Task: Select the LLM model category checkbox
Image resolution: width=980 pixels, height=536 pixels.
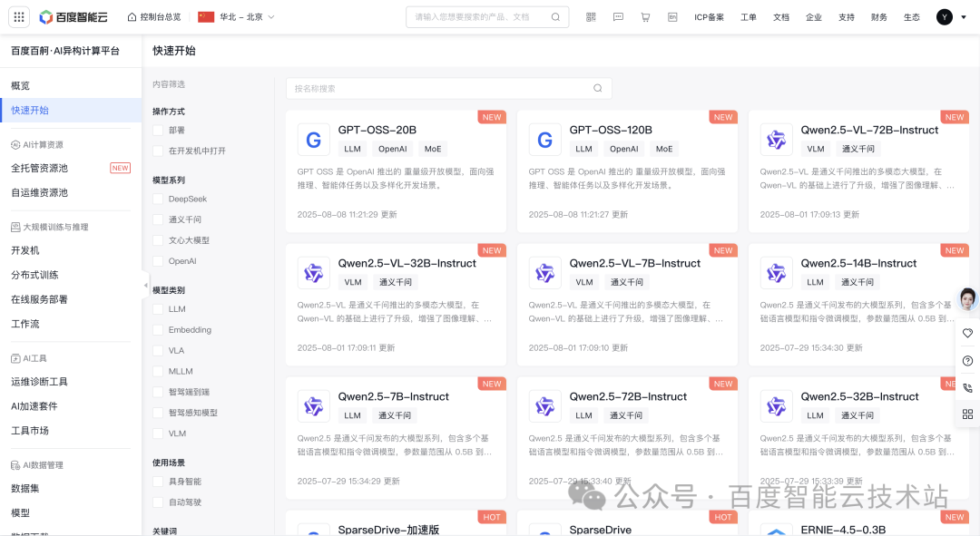Action: pyautogui.click(x=158, y=308)
